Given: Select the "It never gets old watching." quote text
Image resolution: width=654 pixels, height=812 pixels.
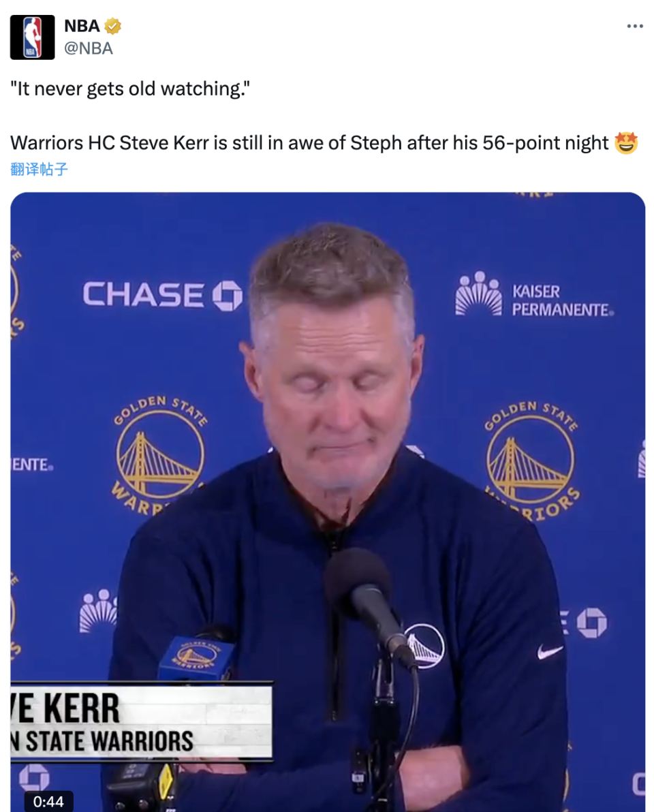Looking at the screenshot, I should point(130,89).
